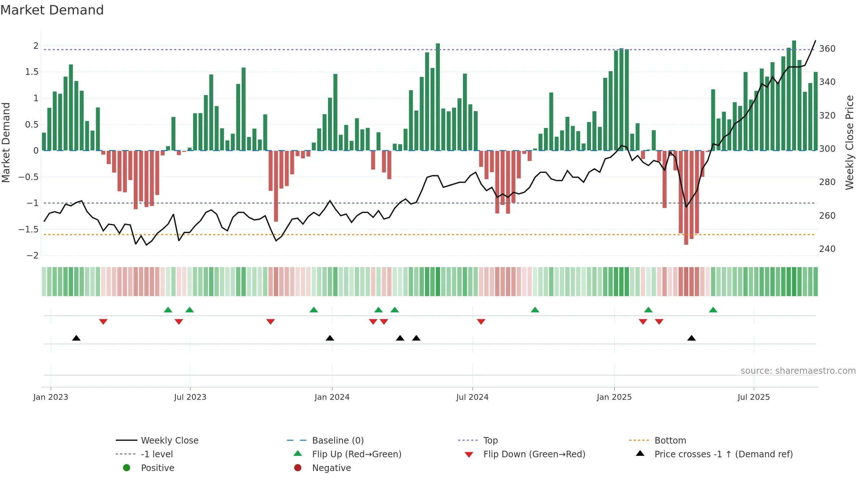Viewport: 868px width, 488px height.
Task: Click the end of the Weekly Close line
Action: point(815,41)
